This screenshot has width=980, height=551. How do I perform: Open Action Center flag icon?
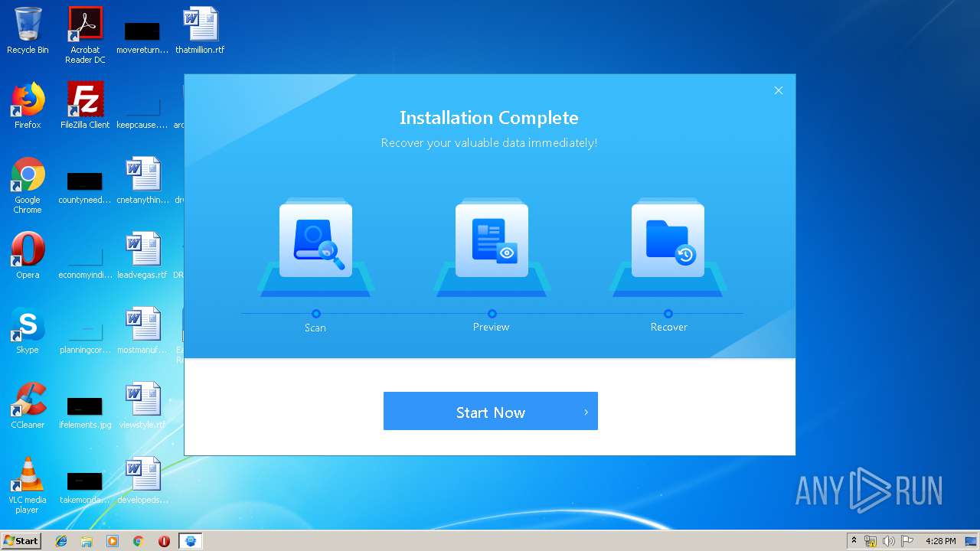click(x=907, y=541)
